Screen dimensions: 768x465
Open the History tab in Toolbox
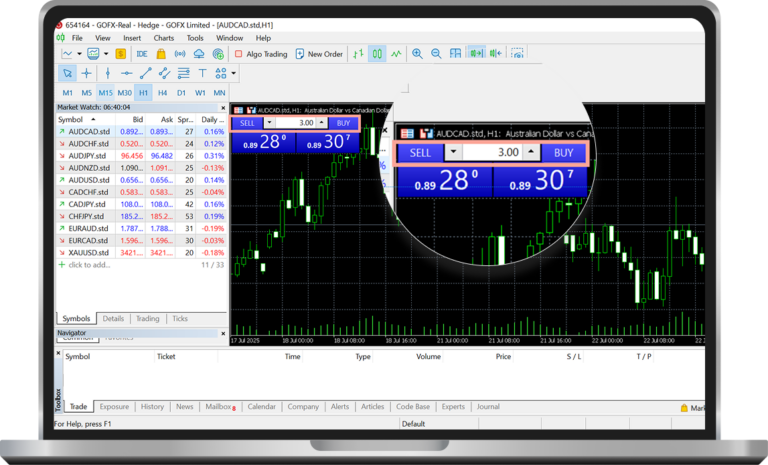pos(152,407)
